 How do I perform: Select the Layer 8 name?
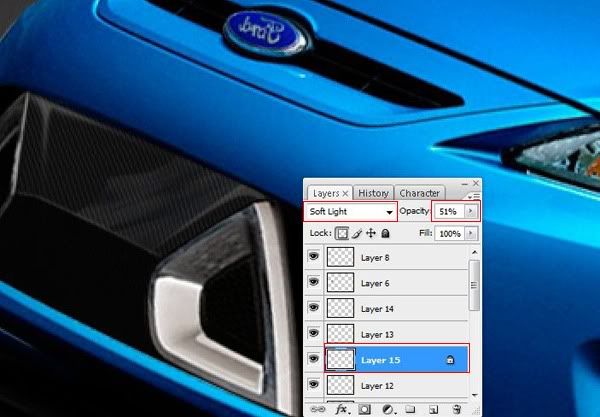(x=375, y=258)
